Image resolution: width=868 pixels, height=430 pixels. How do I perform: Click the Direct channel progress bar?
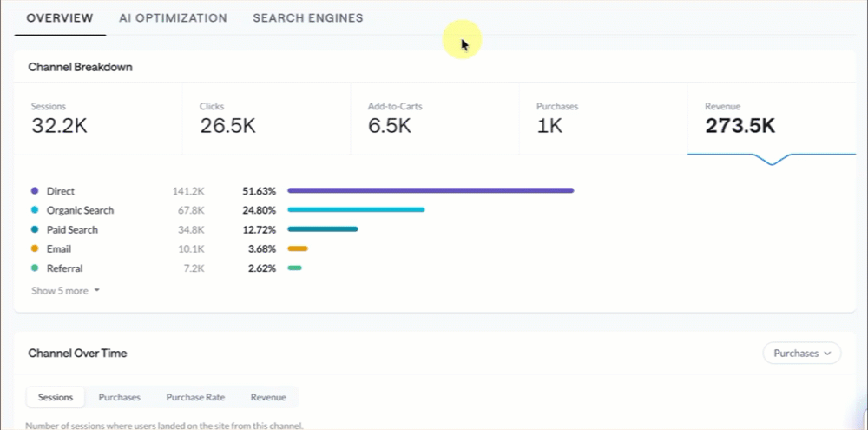(x=431, y=190)
